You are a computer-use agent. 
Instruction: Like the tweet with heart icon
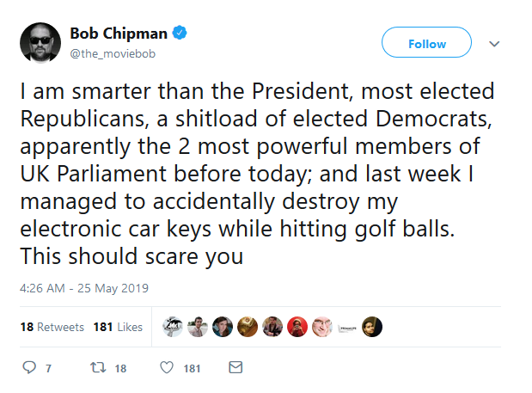[167, 367]
